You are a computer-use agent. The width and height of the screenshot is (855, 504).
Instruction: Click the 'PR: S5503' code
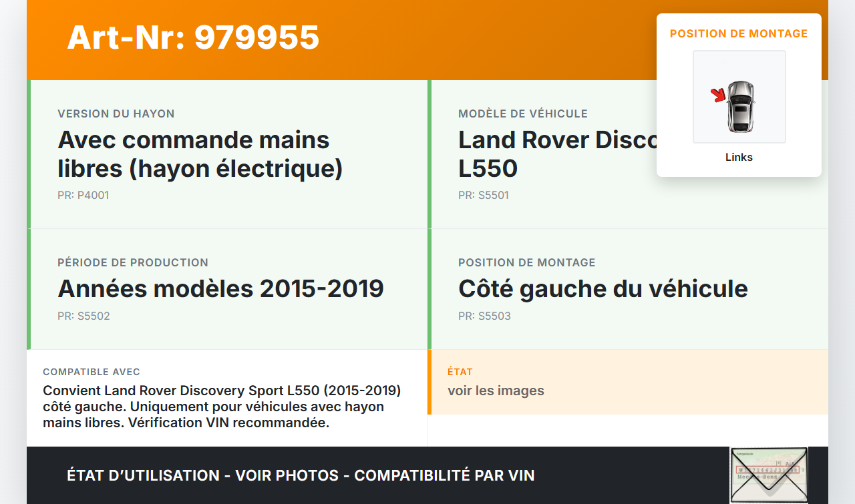(x=484, y=316)
